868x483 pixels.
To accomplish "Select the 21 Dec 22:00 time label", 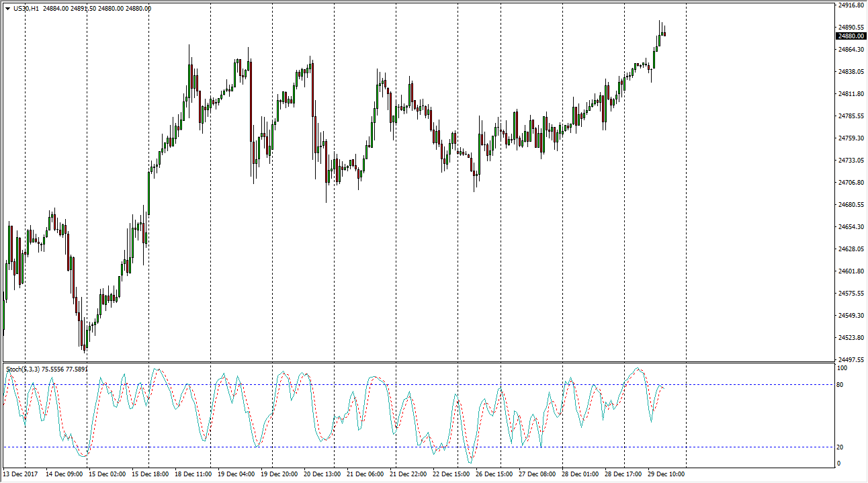I will [407, 474].
